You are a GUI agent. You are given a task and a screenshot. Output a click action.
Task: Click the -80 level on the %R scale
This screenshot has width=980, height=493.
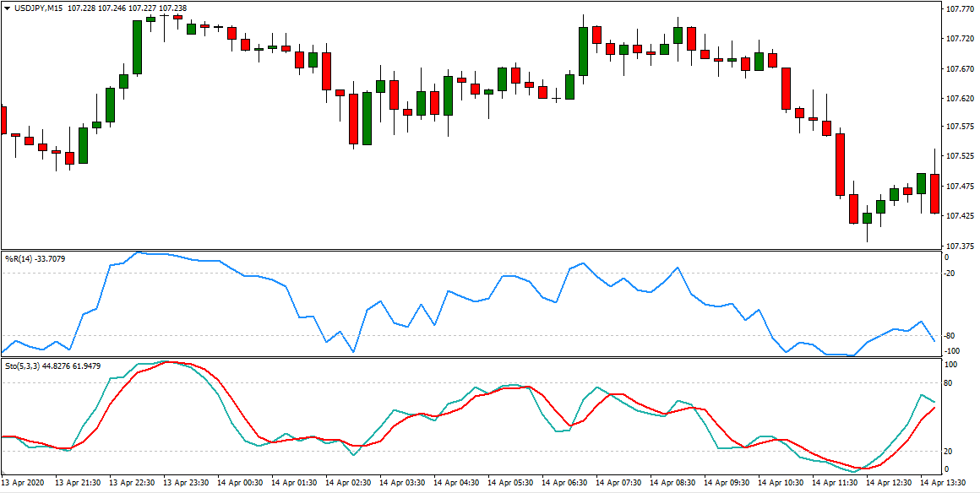pyautogui.click(x=950, y=336)
